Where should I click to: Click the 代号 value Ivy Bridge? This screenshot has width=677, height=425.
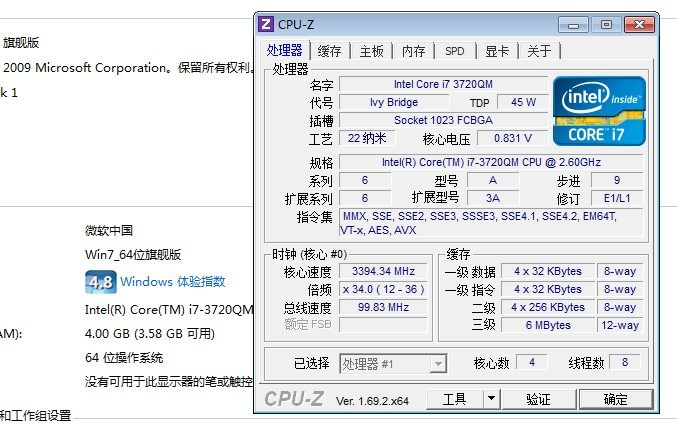point(394,102)
